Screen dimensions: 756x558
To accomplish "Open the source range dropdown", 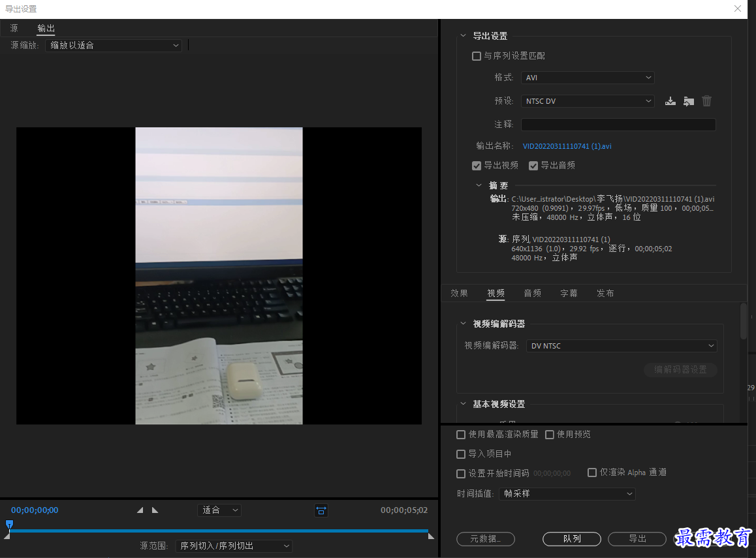I will pos(234,546).
